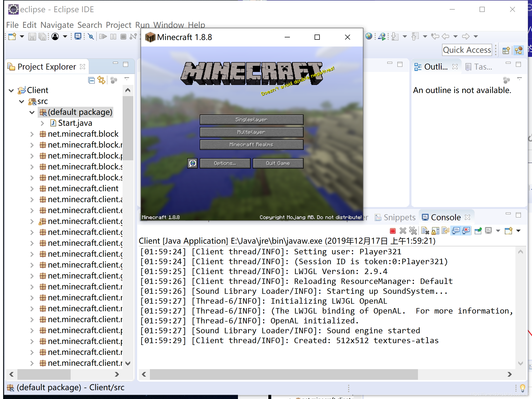The height and width of the screenshot is (399, 532).
Task: Collapse all in Project Explorer
Action: click(x=91, y=80)
